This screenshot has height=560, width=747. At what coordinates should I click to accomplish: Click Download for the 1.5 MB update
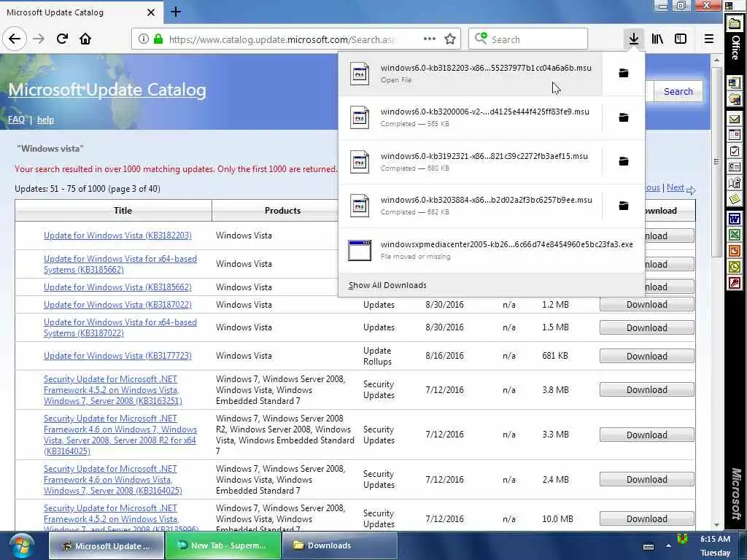point(646,327)
